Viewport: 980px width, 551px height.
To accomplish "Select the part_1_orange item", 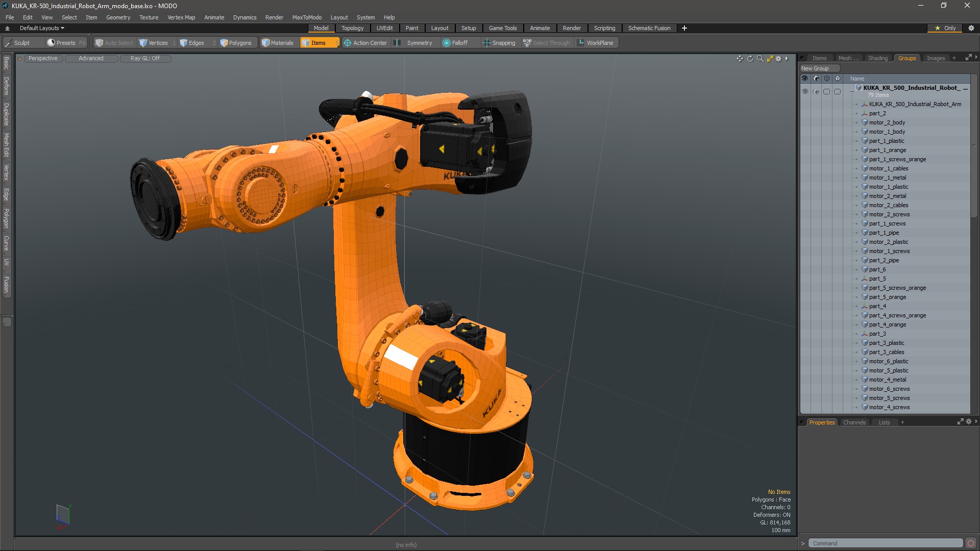I will tap(888, 150).
